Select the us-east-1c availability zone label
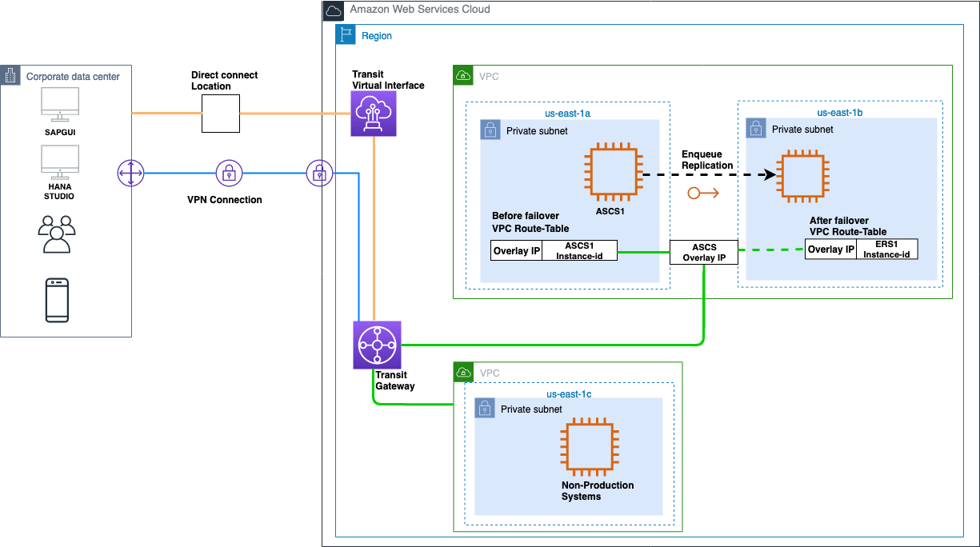980x547 pixels. pos(569,393)
